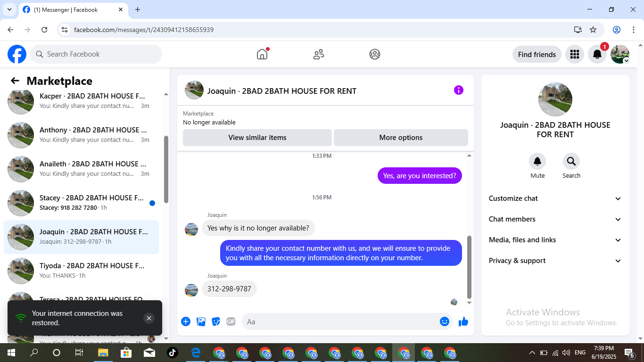Click the message "312-298-9787"
The height and width of the screenshot is (362, 644).
[x=229, y=288]
